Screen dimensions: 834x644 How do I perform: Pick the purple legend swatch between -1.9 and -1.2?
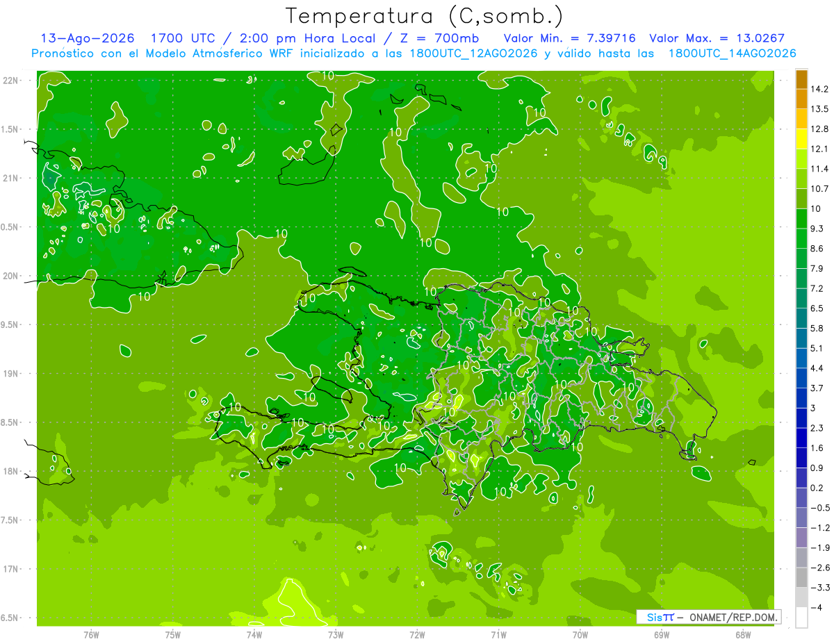click(801, 537)
